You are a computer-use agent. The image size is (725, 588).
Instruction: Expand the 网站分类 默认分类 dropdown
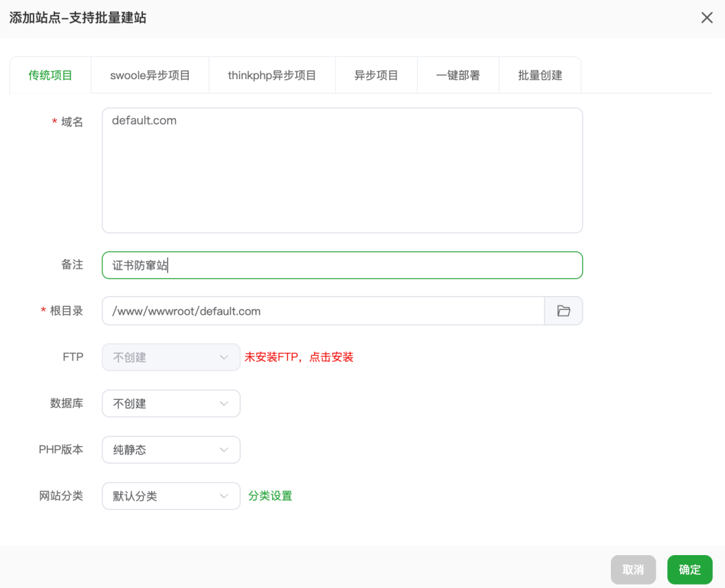coord(171,496)
